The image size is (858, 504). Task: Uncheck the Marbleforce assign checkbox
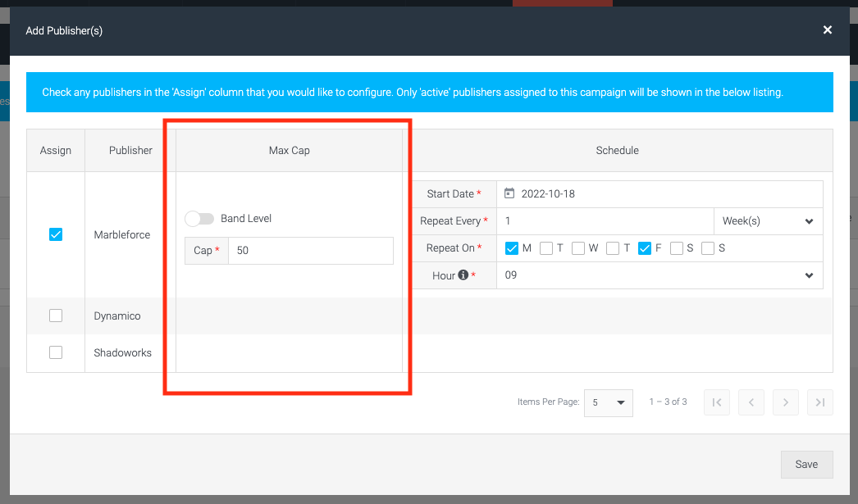pyautogui.click(x=56, y=234)
